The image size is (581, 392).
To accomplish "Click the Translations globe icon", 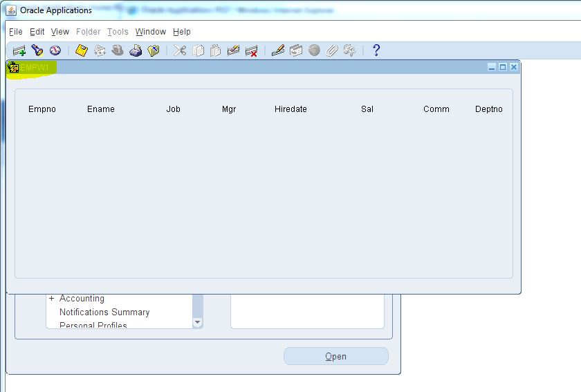I will click(x=314, y=50).
